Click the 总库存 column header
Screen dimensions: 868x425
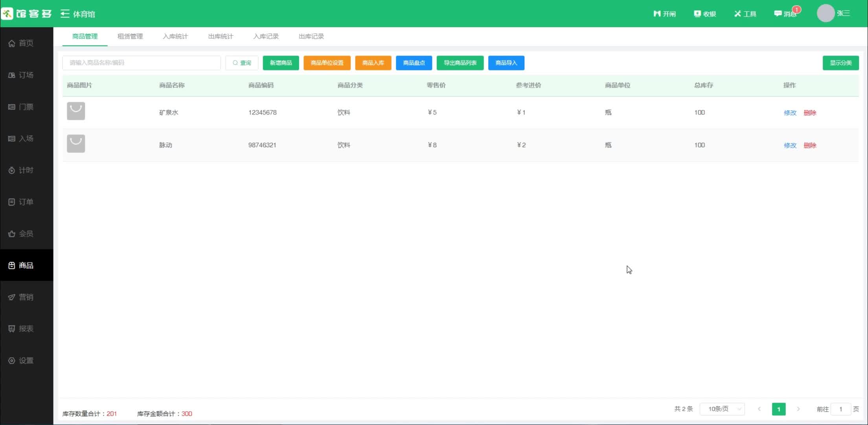pyautogui.click(x=703, y=85)
